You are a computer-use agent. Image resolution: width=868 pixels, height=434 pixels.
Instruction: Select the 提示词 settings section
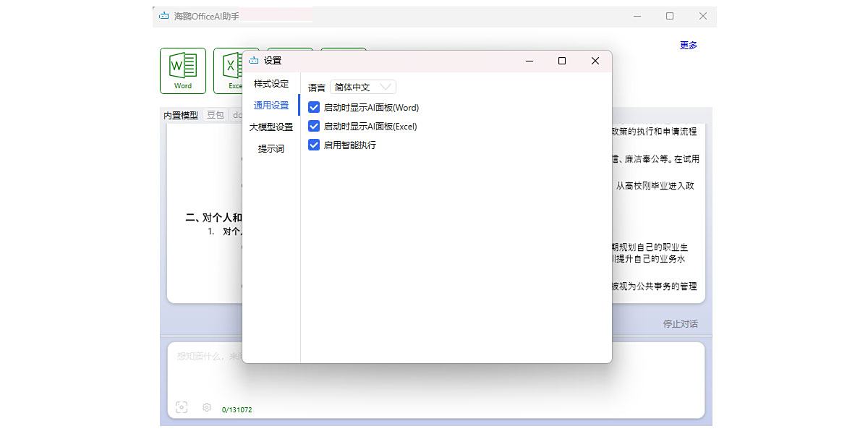271,149
